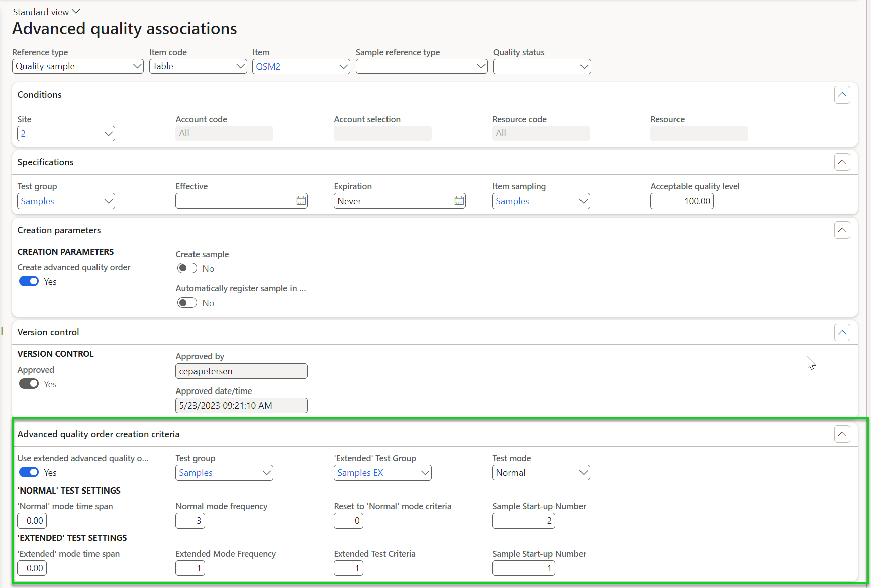
Task: Toggle Automatically register sample switch
Action: point(187,303)
